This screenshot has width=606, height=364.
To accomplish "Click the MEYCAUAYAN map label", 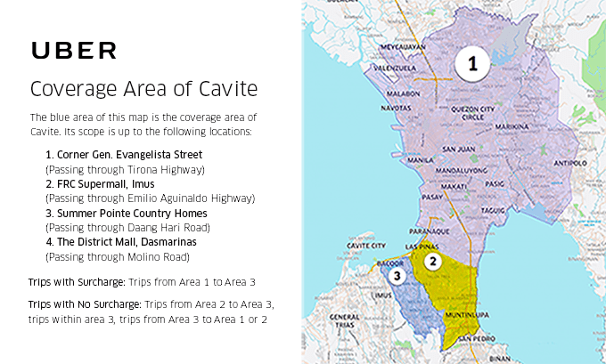I will click(x=403, y=47).
